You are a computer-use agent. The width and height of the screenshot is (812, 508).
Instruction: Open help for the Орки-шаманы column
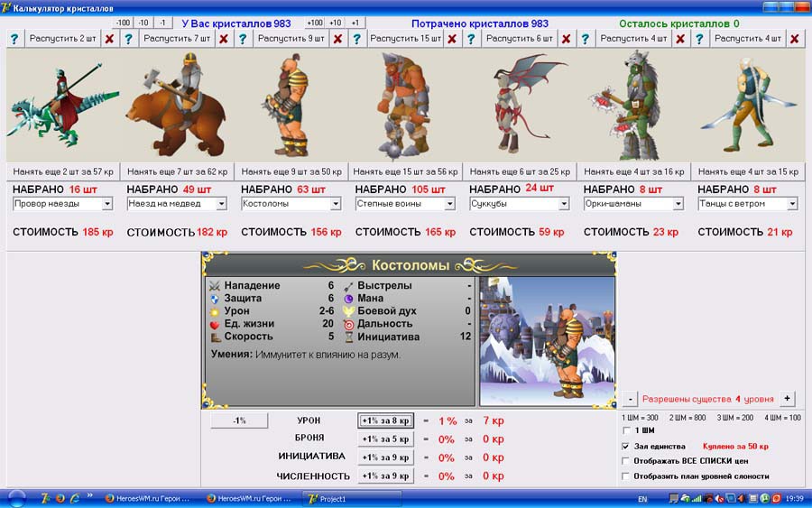[586, 39]
